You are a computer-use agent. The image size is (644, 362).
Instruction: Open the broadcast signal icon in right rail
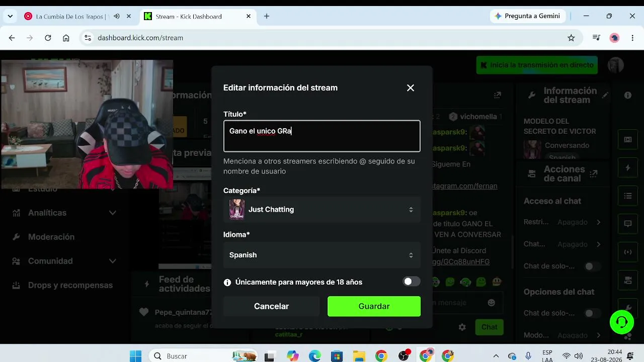click(x=628, y=252)
